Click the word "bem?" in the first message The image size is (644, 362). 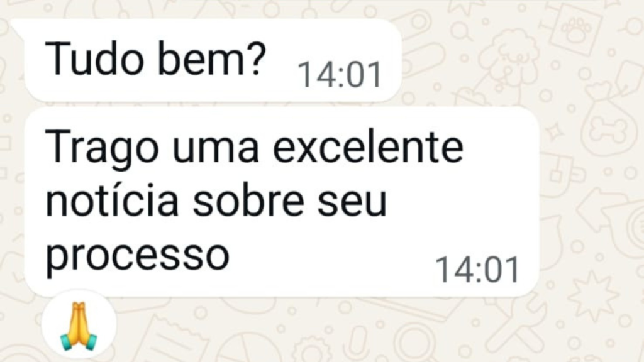211,58
